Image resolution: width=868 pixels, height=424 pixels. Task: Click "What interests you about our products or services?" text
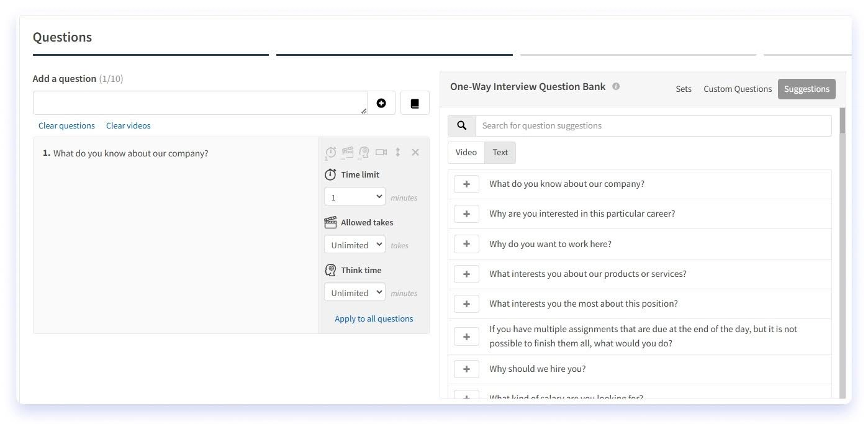(x=588, y=274)
